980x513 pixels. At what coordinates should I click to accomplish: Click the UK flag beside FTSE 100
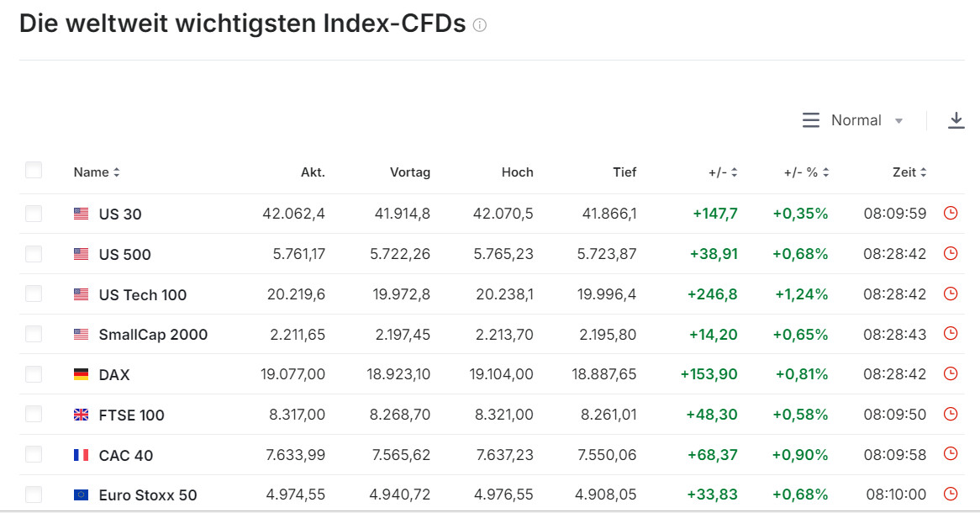click(81, 415)
